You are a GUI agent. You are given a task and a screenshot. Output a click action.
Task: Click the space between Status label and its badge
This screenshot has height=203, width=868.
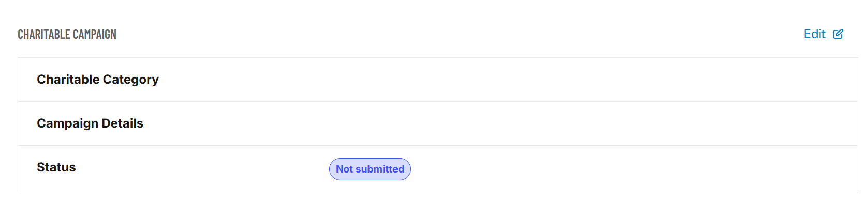(x=202, y=167)
